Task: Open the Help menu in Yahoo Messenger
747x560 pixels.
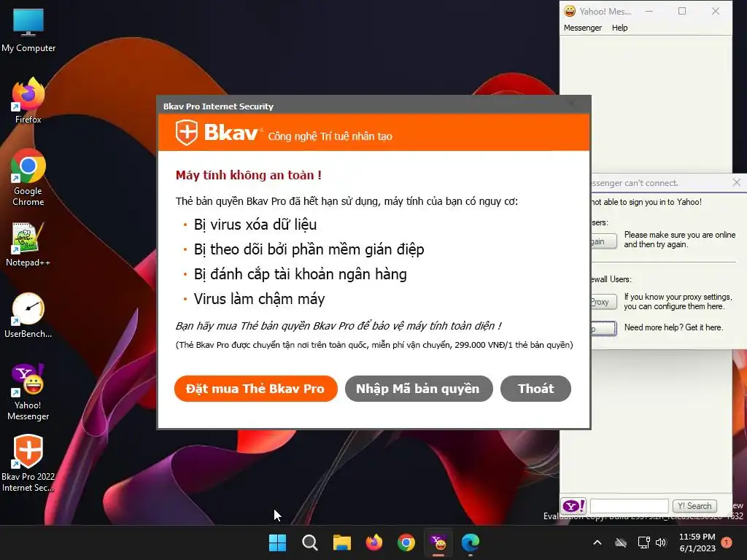Action: 620,28
